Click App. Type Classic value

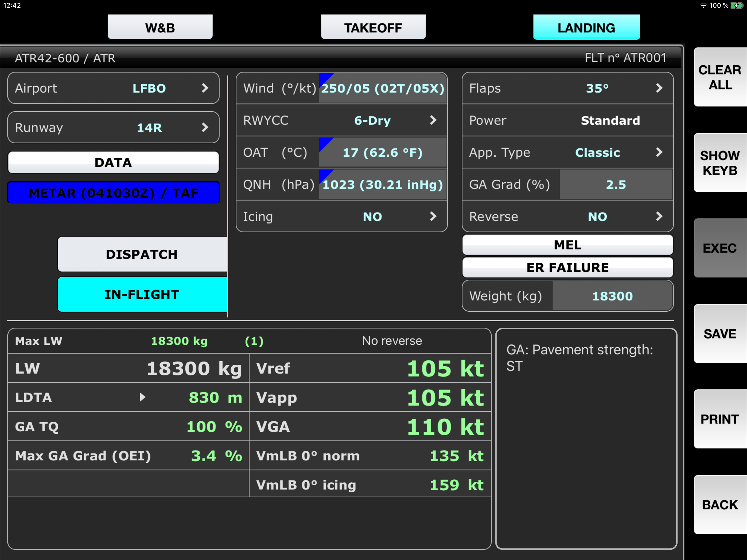[597, 152]
